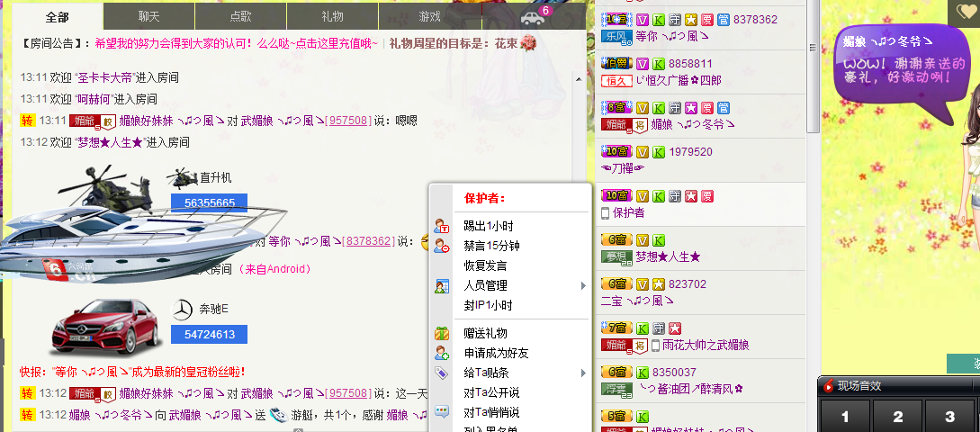Open the 游戏 tab
980x432 pixels.
pos(430,17)
